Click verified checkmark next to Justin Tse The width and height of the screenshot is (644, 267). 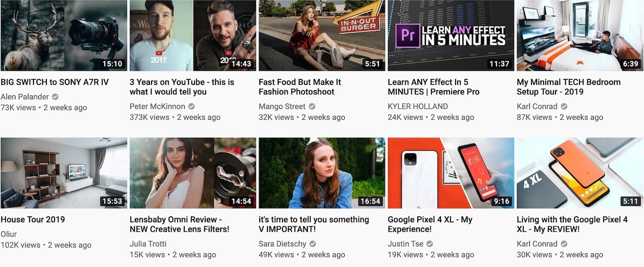(x=430, y=244)
